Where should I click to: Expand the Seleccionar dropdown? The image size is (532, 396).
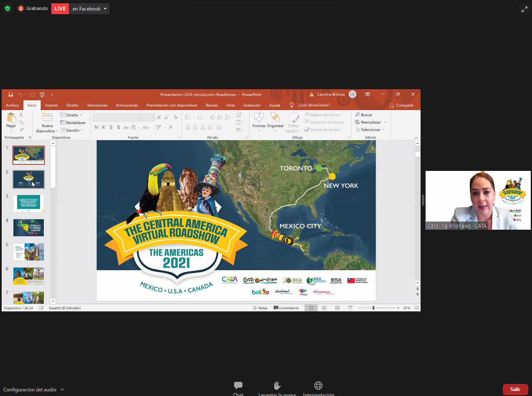pos(370,130)
